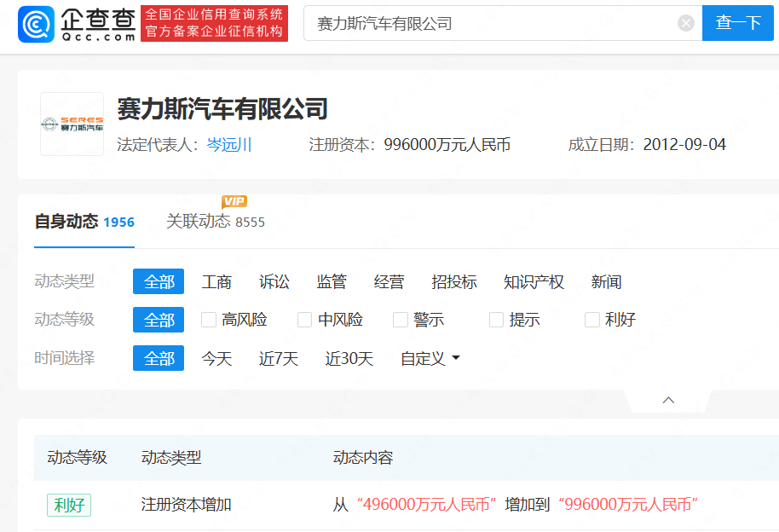Clear the search box with X icon
This screenshot has width=779, height=532.
point(685,23)
